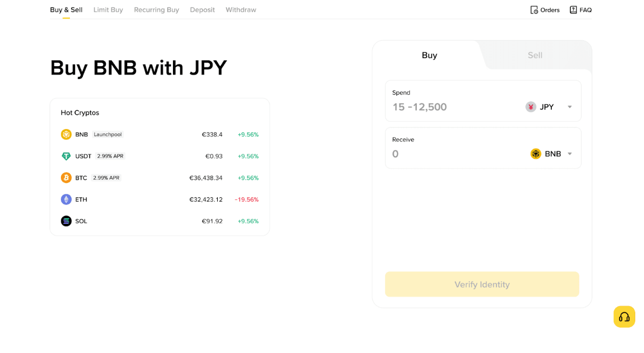Click the ETH change -19.56%
This screenshot has height=353, width=644.
coord(246,199)
